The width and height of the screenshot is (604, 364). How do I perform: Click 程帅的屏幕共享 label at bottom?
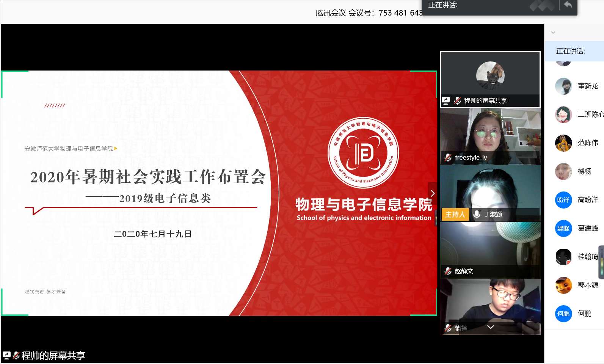pos(53,356)
